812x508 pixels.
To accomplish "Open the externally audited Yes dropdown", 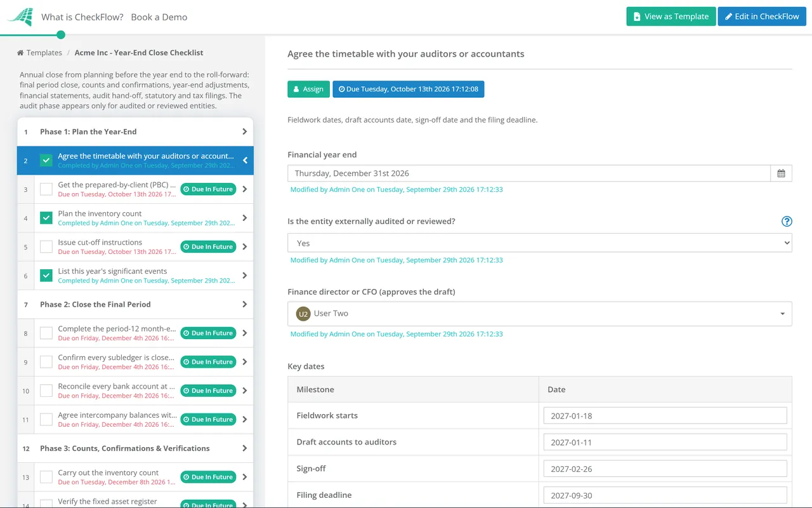I will click(540, 243).
